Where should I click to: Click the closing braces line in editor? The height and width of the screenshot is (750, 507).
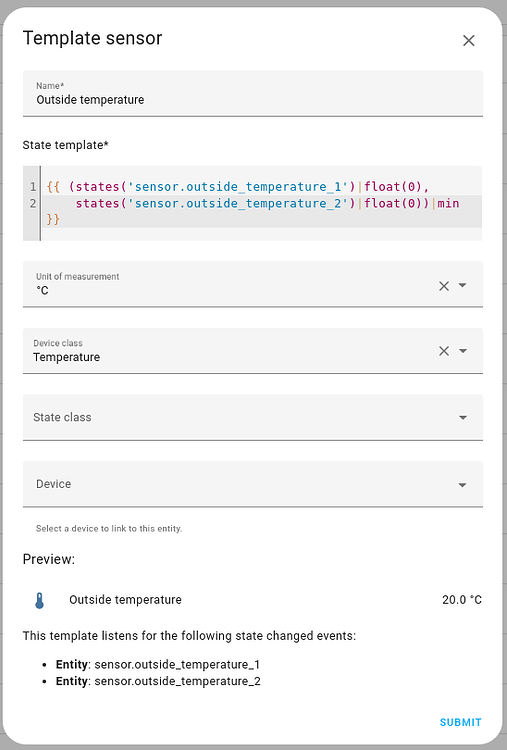click(53, 220)
